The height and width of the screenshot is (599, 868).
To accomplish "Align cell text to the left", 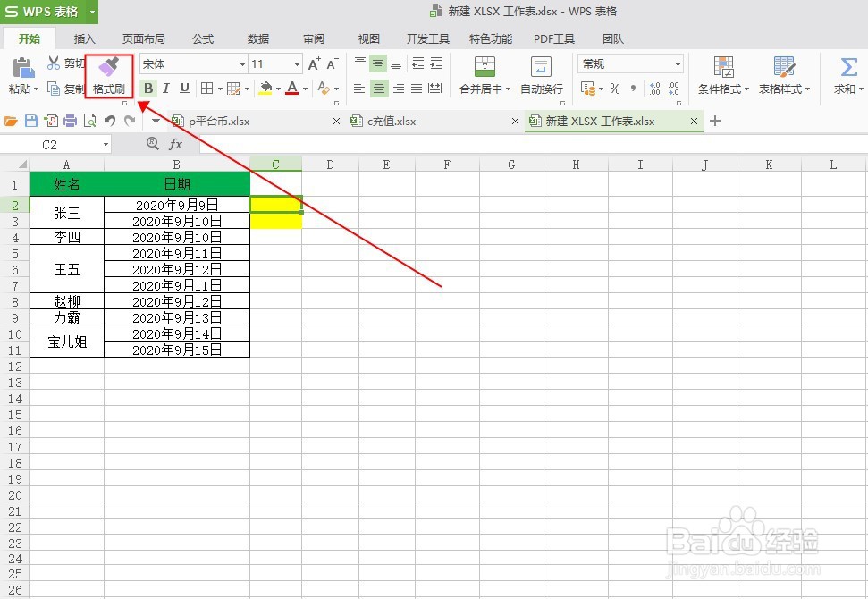I will (x=359, y=88).
